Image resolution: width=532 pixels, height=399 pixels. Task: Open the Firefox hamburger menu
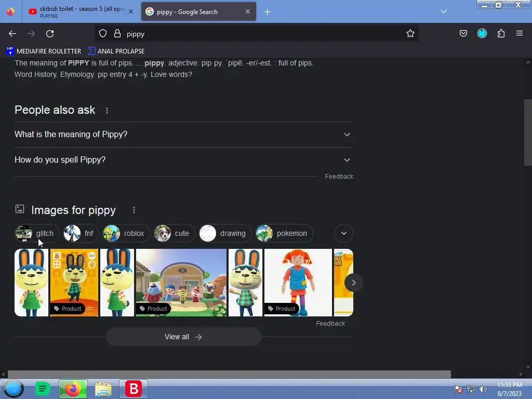pyautogui.click(x=520, y=34)
